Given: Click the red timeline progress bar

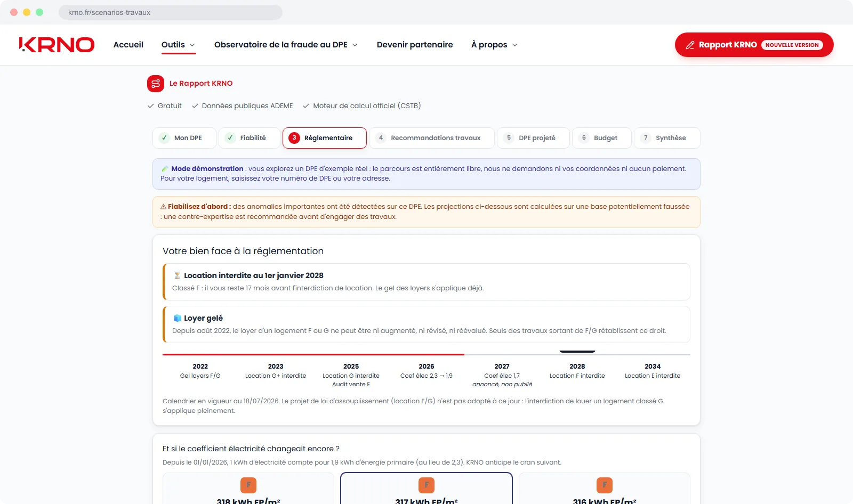Looking at the screenshot, I should pyautogui.click(x=313, y=354).
